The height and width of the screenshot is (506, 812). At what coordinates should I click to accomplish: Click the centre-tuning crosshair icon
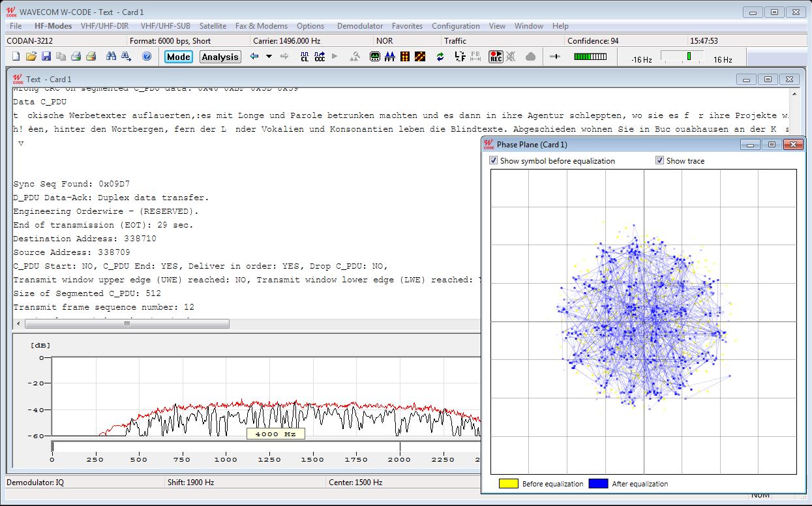pyautogui.click(x=555, y=57)
